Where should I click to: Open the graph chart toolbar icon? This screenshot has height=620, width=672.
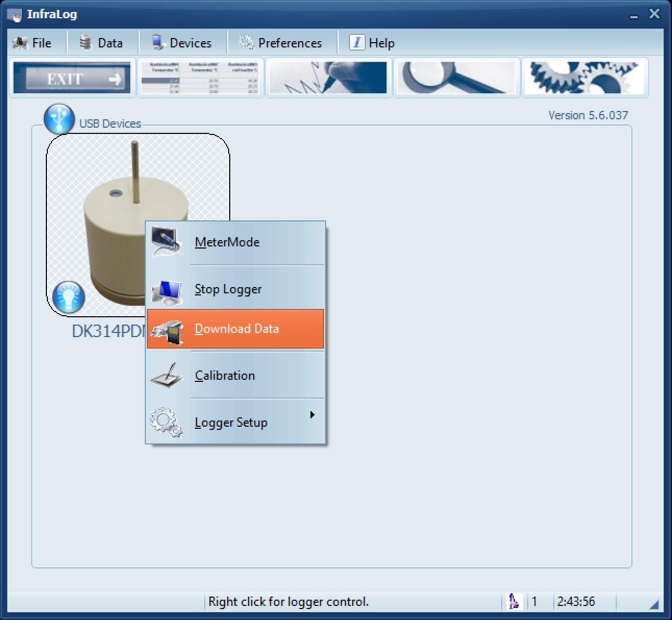pos(329,78)
